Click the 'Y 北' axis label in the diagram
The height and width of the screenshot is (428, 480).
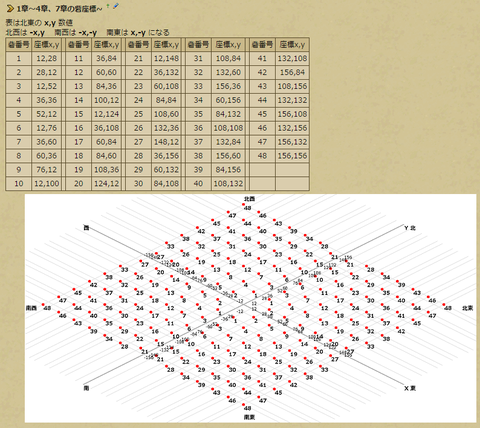coord(410,228)
